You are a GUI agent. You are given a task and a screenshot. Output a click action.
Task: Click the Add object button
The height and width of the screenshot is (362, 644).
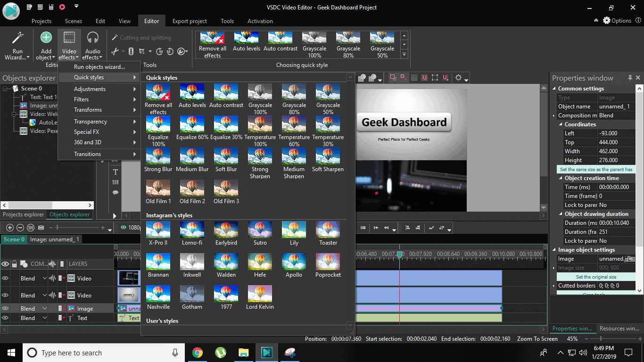click(46, 45)
